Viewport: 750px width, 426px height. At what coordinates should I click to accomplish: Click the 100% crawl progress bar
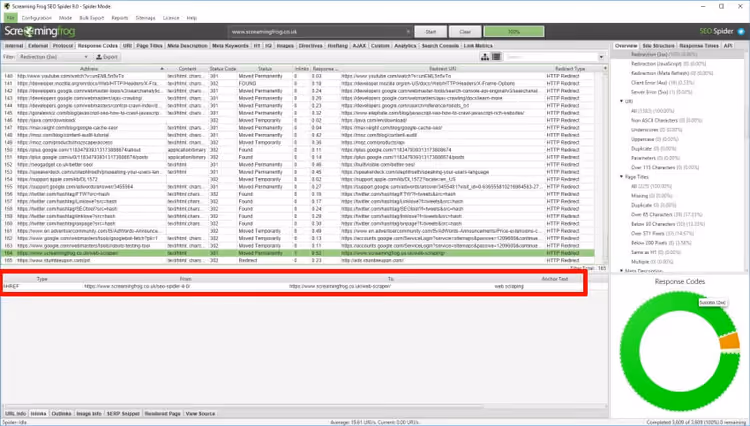coord(514,32)
